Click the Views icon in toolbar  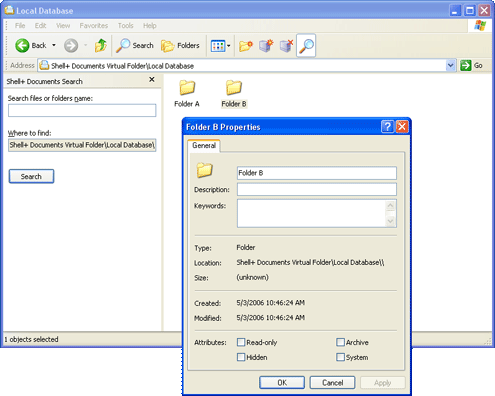218,46
